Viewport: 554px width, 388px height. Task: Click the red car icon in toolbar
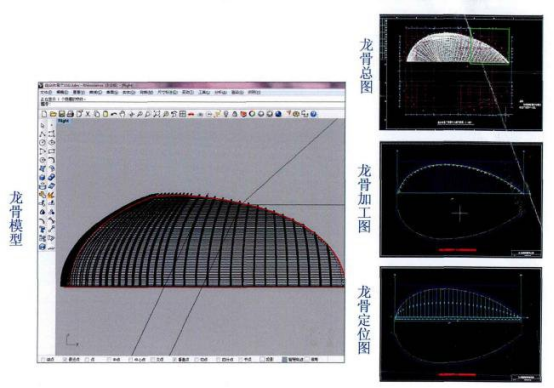[191, 114]
